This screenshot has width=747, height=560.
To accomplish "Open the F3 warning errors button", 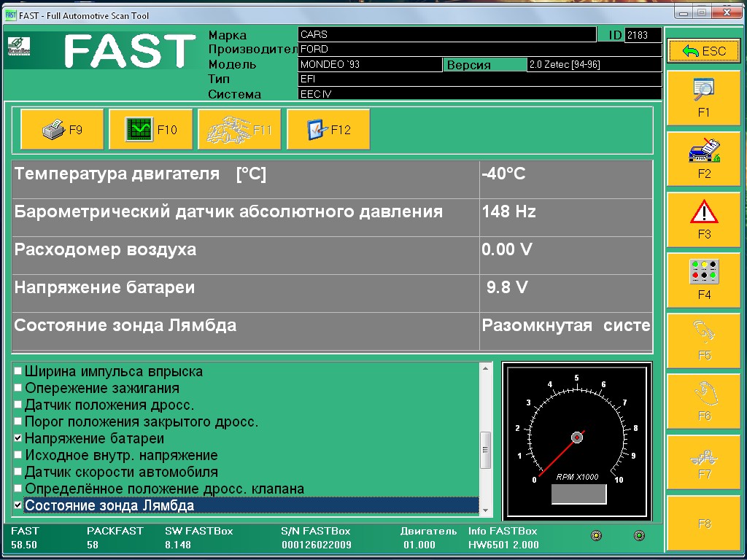I will [704, 219].
